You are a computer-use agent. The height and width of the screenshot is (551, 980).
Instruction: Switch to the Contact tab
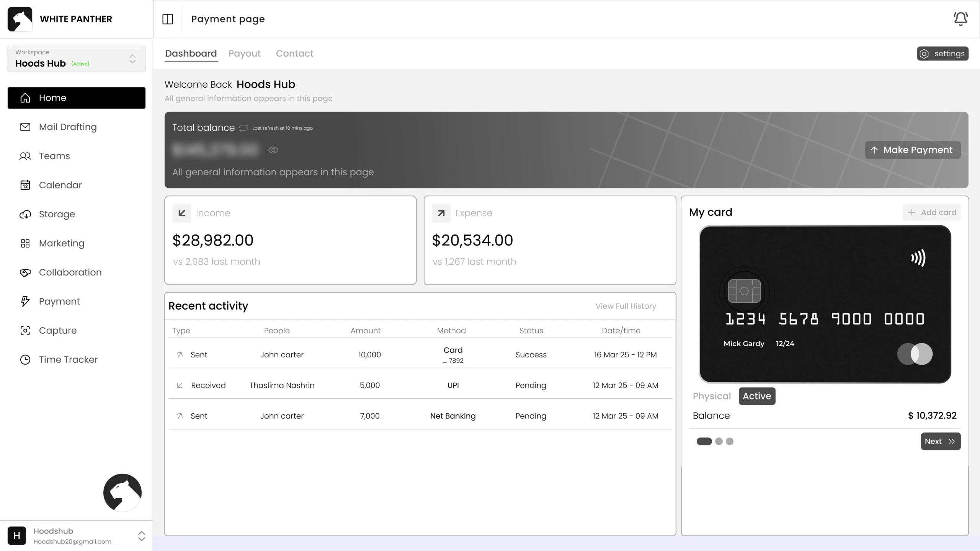[x=294, y=54]
